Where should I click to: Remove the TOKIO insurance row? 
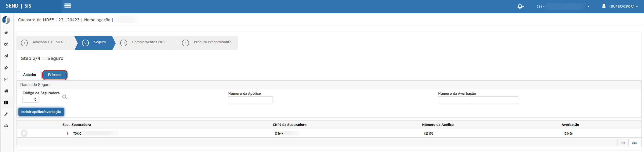coord(24,133)
